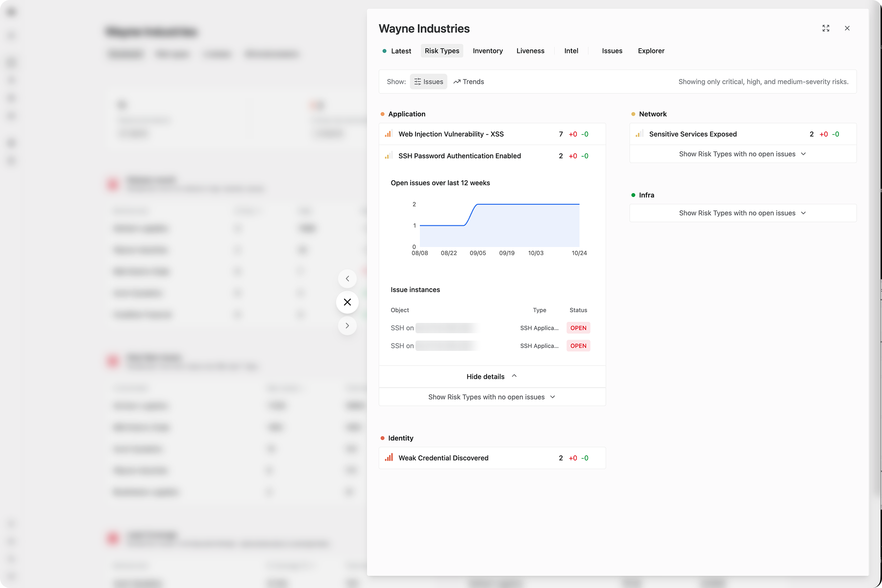The width and height of the screenshot is (882, 588).
Task: Go to previous item with left chevron
Action: click(x=347, y=279)
